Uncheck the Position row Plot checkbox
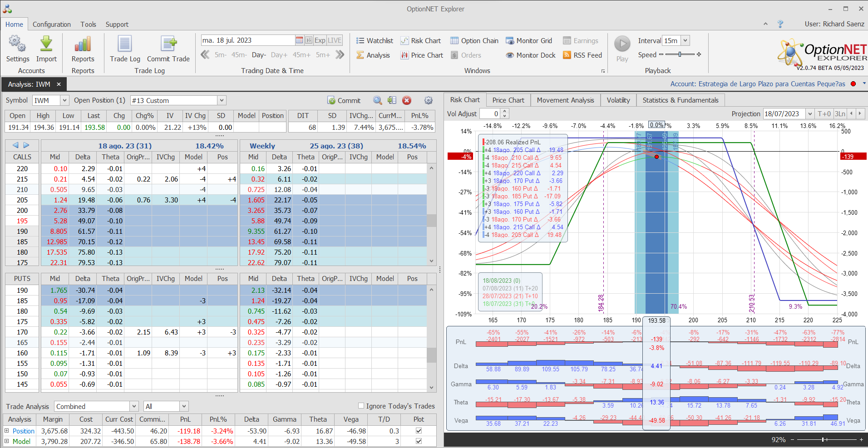 (419, 431)
